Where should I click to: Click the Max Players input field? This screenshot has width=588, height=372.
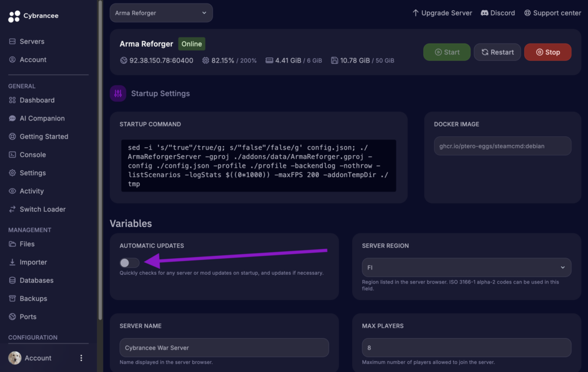[466, 348]
